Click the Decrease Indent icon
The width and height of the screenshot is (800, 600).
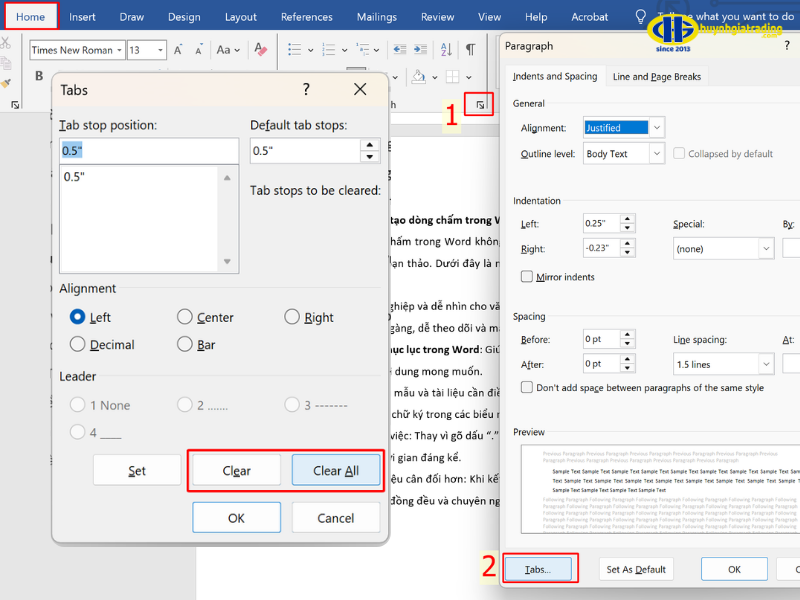tap(399, 49)
